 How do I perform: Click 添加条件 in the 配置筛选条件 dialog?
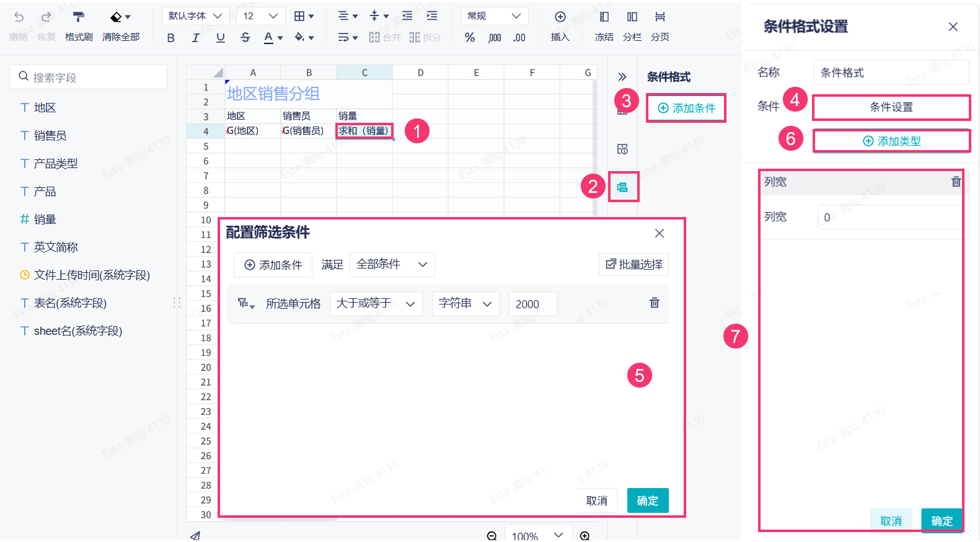[x=273, y=265]
